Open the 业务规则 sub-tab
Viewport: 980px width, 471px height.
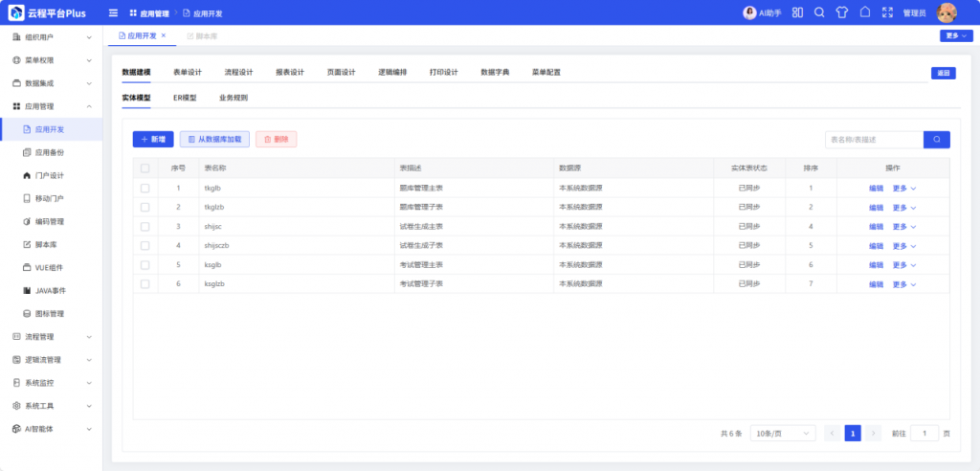234,98
